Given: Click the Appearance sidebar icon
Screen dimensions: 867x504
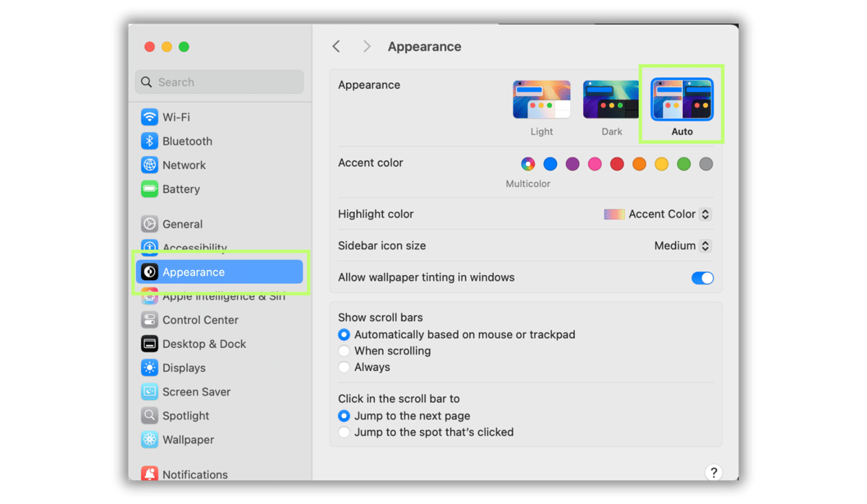Looking at the screenshot, I should (x=150, y=271).
